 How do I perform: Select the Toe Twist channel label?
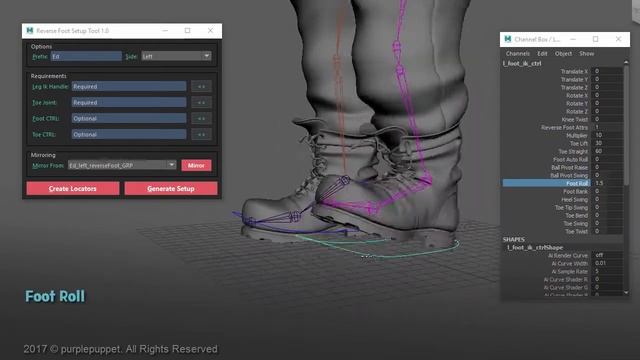click(x=576, y=231)
